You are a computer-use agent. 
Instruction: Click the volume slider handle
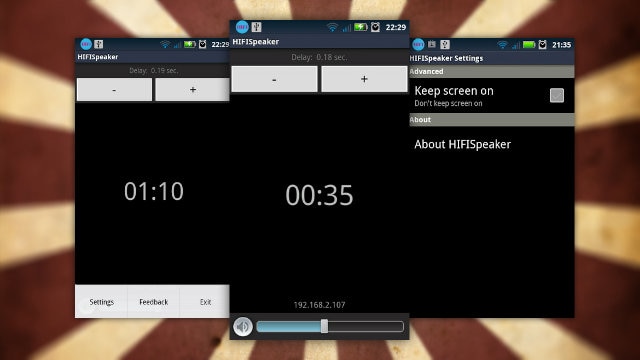[324, 326]
